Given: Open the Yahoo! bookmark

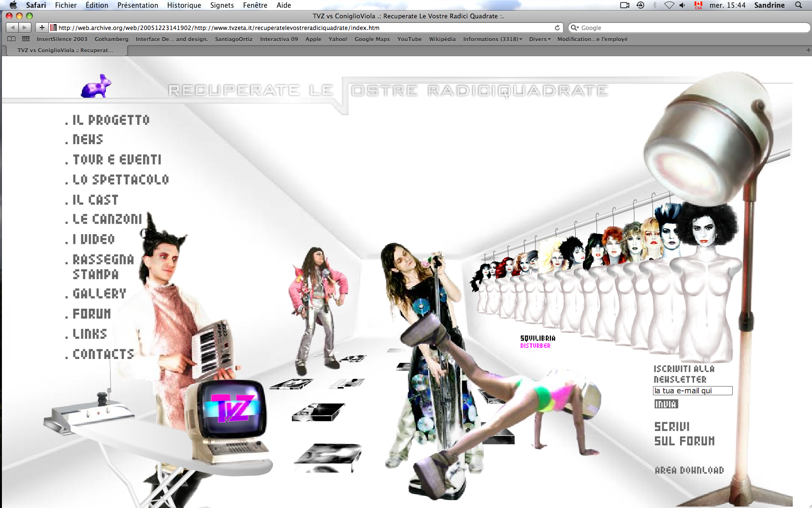Looking at the screenshot, I should tap(338, 39).
